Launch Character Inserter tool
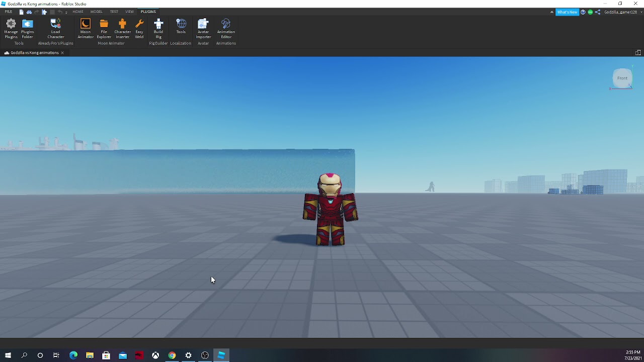Image resolution: width=644 pixels, height=362 pixels. [122, 29]
